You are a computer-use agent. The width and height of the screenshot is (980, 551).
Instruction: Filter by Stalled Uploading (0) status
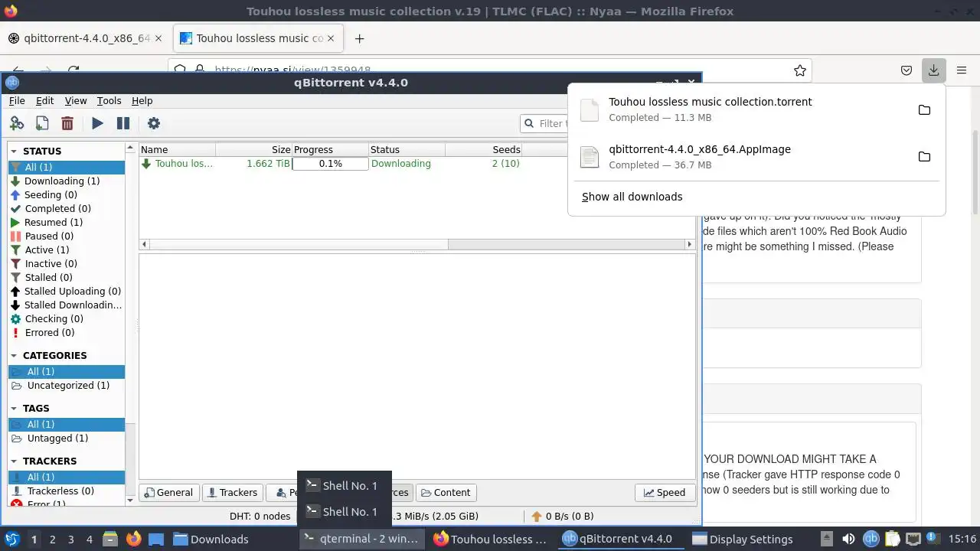(67, 291)
